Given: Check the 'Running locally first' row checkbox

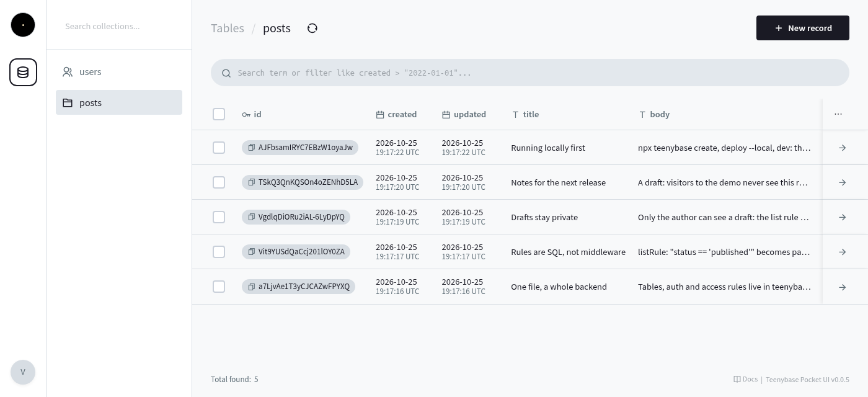Looking at the screenshot, I should pyautogui.click(x=219, y=148).
